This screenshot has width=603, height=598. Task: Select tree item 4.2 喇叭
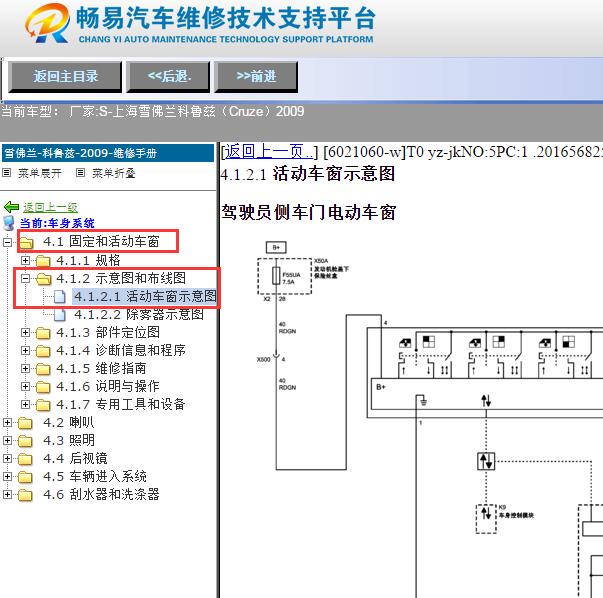click(x=68, y=422)
